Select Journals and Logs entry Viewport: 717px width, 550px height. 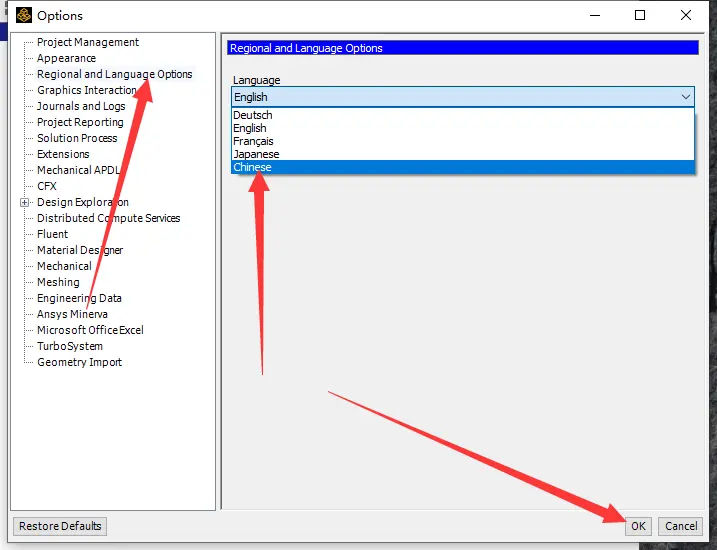coord(81,106)
